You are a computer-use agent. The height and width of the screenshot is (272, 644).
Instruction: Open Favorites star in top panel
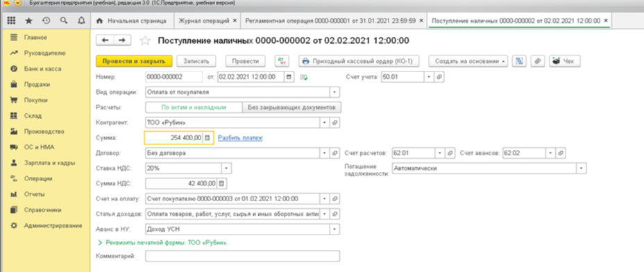[x=28, y=20]
